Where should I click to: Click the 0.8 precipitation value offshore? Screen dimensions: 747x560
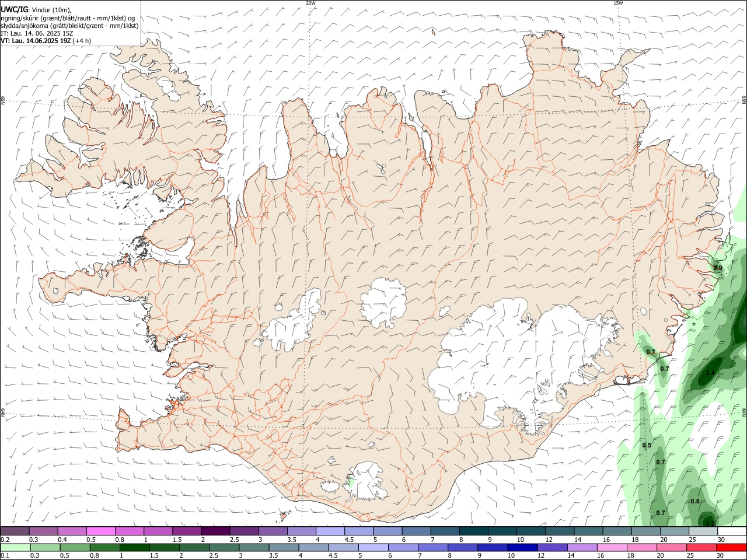[695, 502]
